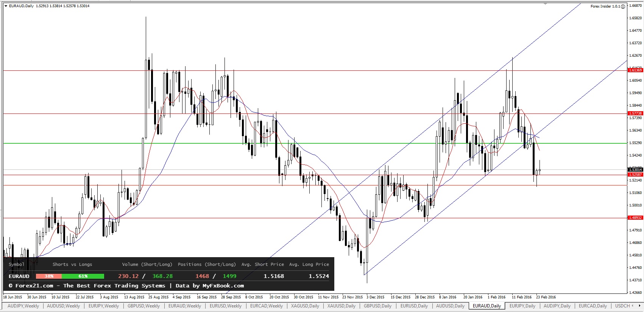Click the 23 Feb 2016 date label

click(x=546, y=297)
